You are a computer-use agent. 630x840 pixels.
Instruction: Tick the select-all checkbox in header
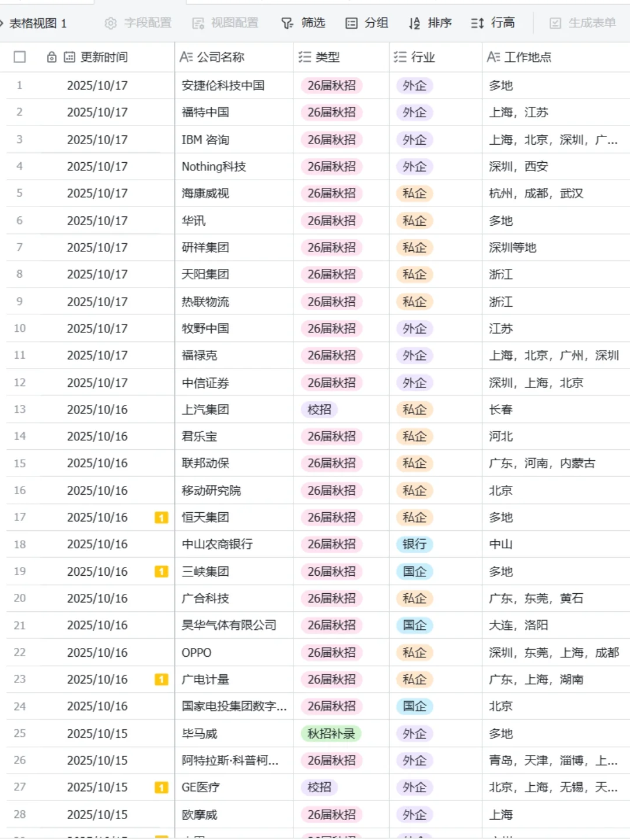20,57
